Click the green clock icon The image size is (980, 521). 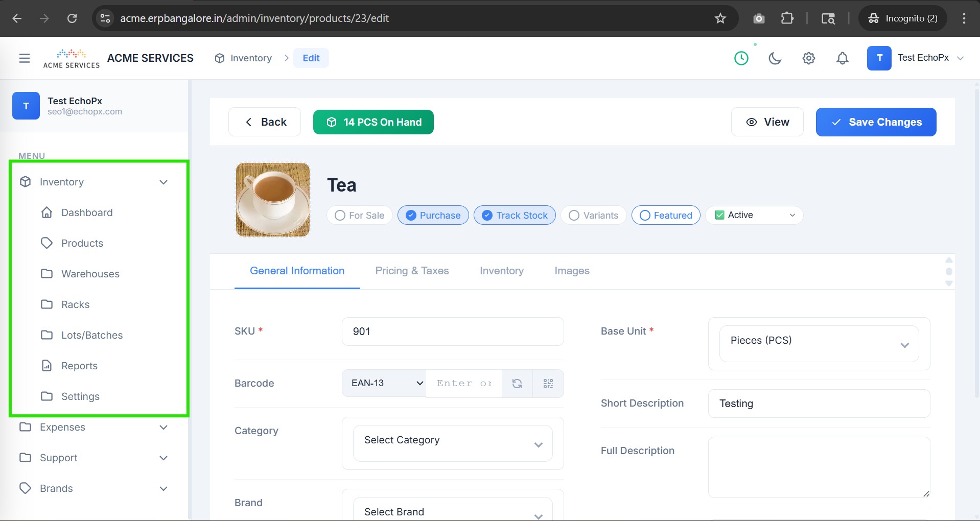pyautogui.click(x=741, y=58)
